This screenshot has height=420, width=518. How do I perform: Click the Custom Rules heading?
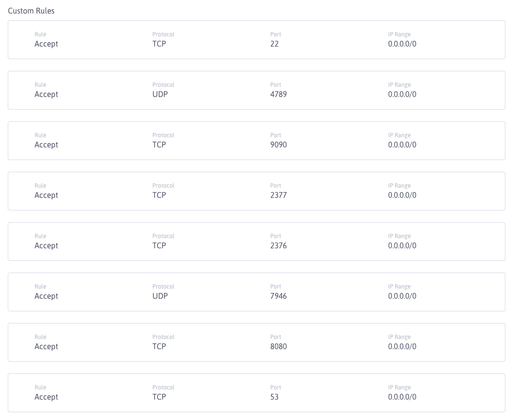tap(31, 11)
